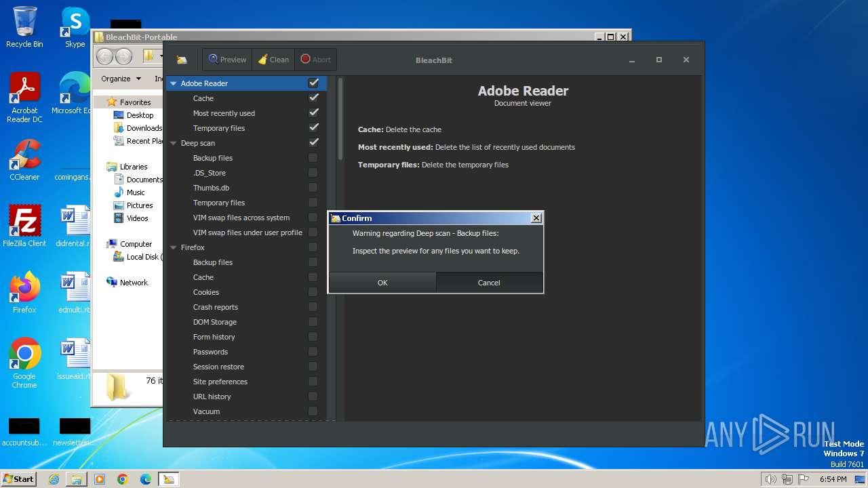Screen dimensions: 868x488
Task: Click the BleachBit menu icon in toolbar
Action: click(182, 60)
